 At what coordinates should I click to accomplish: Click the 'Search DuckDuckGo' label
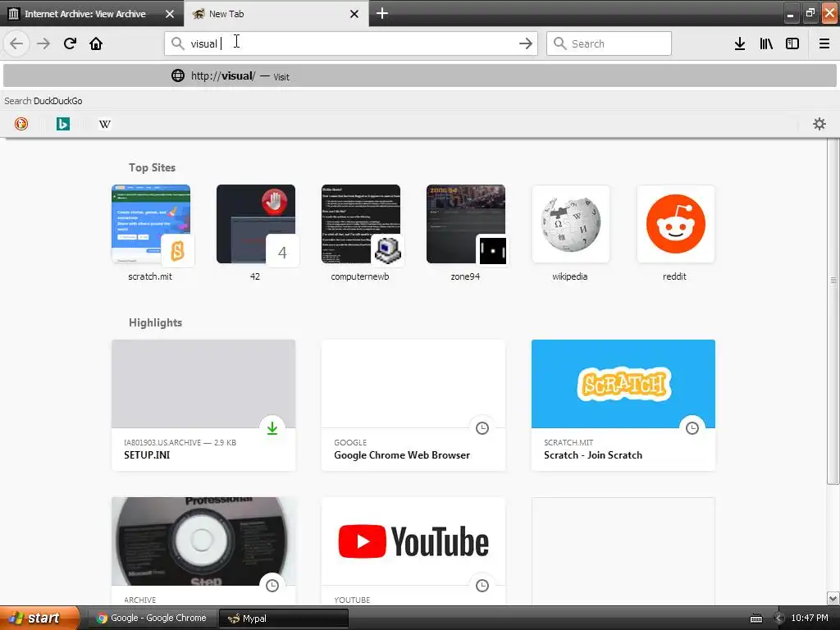click(43, 101)
